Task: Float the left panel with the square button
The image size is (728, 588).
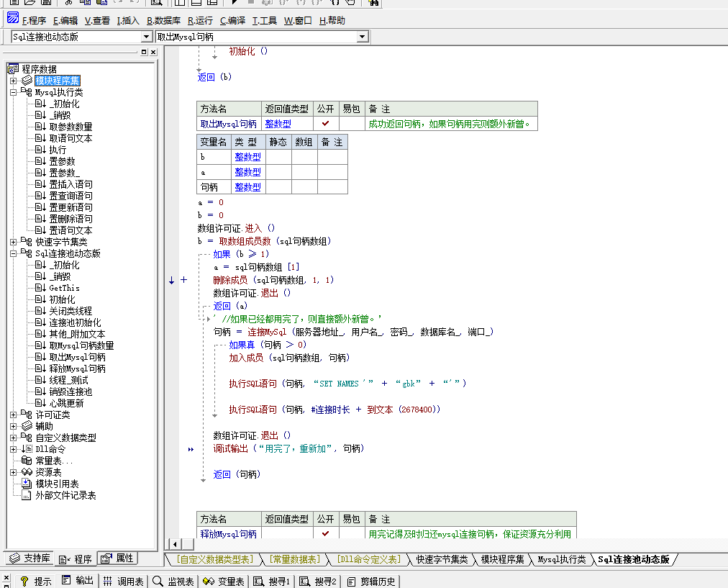Action: click(x=144, y=52)
